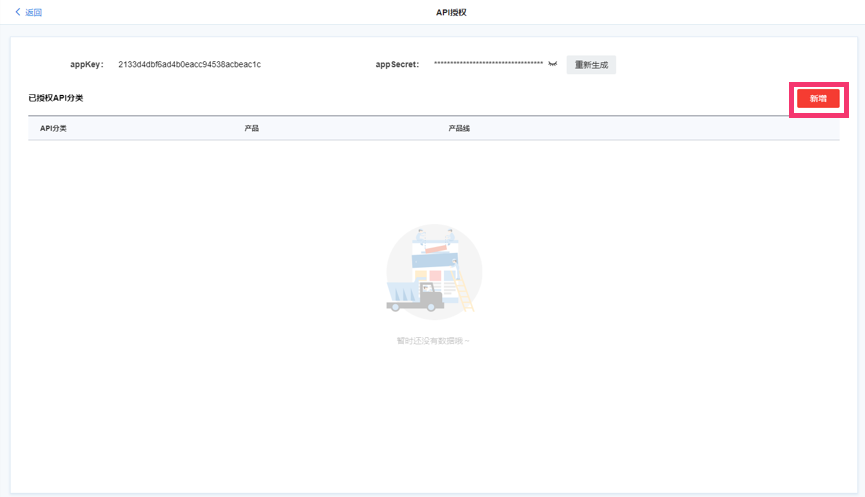
Task: Click the 已授权API分类 section title
Action: (56, 98)
